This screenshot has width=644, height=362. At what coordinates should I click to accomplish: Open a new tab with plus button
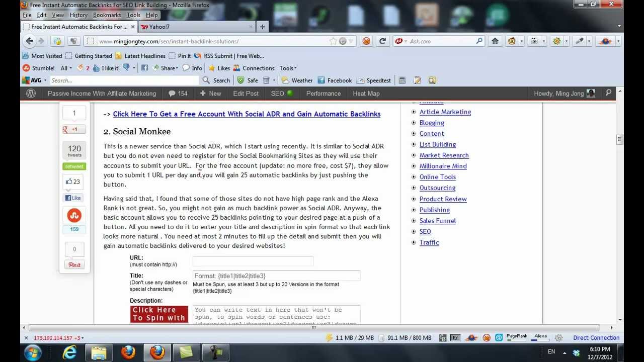pyautogui.click(x=262, y=27)
